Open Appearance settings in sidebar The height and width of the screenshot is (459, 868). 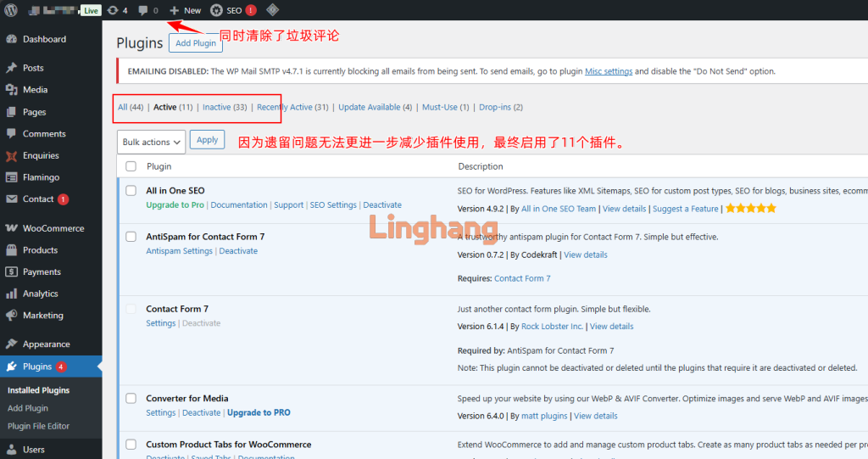pyautogui.click(x=46, y=344)
